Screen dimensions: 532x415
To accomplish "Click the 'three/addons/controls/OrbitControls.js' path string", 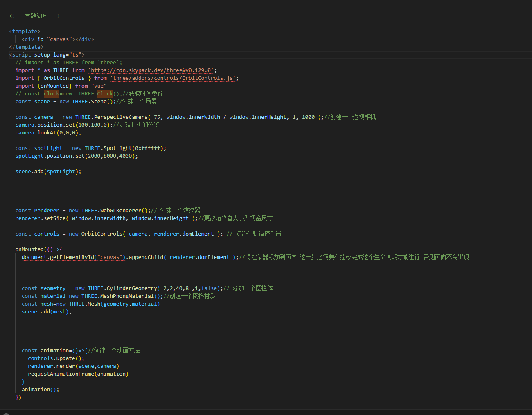I will pyautogui.click(x=173, y=78).
